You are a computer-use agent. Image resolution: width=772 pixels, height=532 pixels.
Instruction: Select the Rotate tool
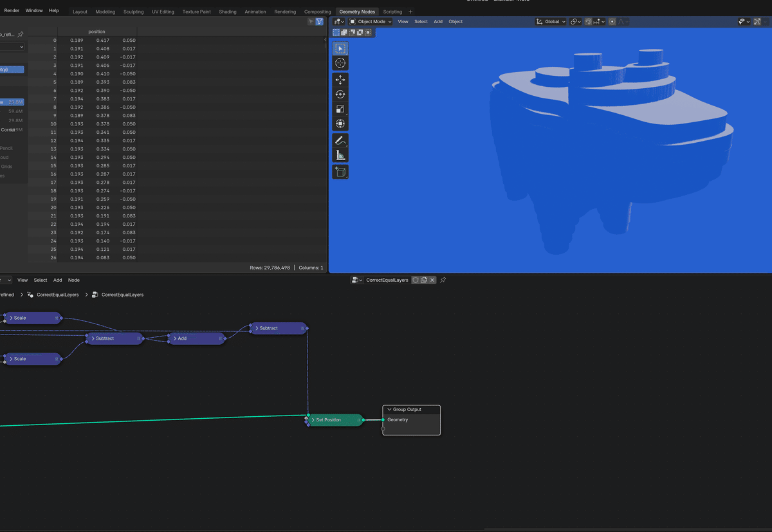(340, 95)
